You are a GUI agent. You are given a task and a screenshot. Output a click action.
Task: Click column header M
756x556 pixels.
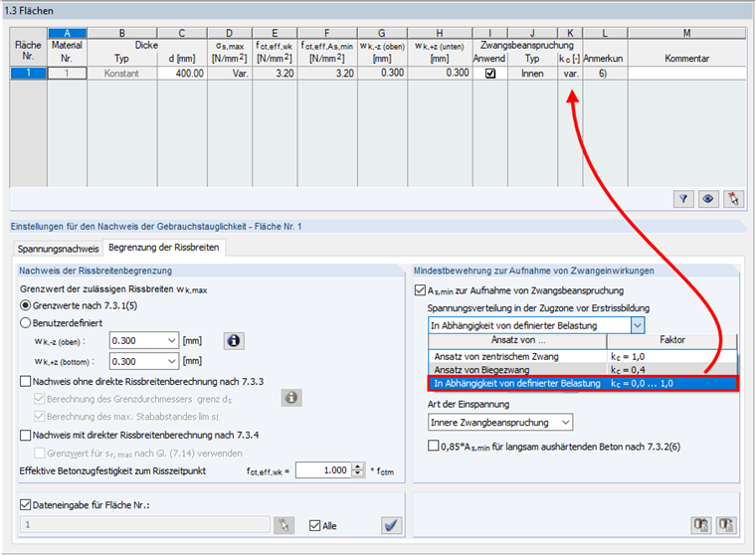[x=687, y=33]
